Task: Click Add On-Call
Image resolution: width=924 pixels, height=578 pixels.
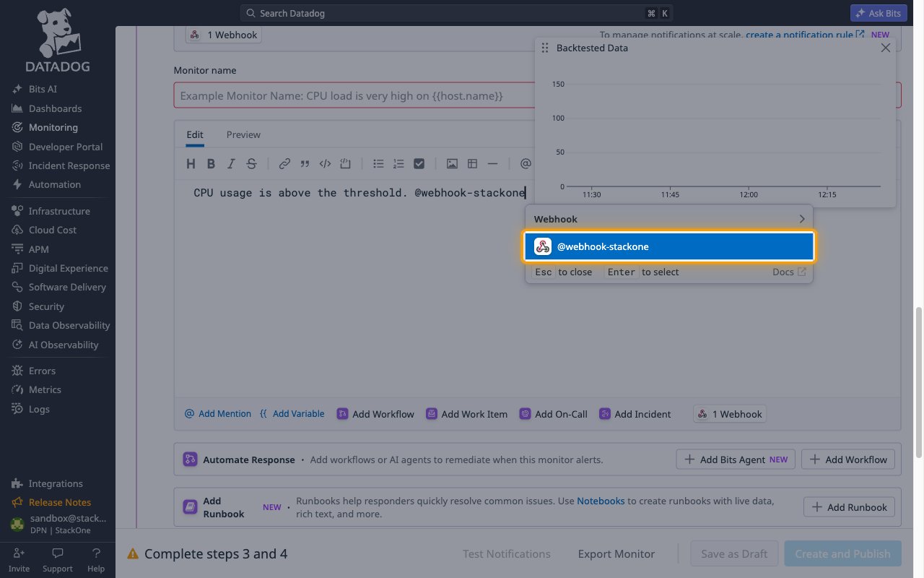Action: (553, 414)
